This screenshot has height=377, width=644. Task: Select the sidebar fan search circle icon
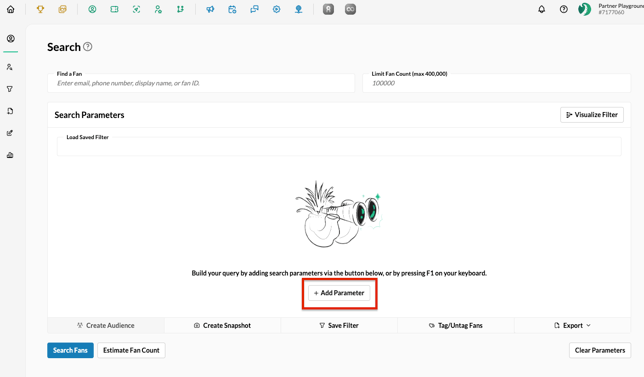point(11,39)
